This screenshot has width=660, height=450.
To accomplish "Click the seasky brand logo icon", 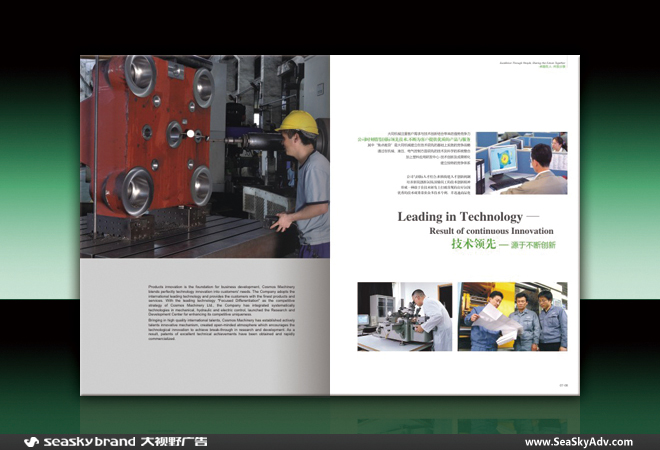I will [31, 441].
